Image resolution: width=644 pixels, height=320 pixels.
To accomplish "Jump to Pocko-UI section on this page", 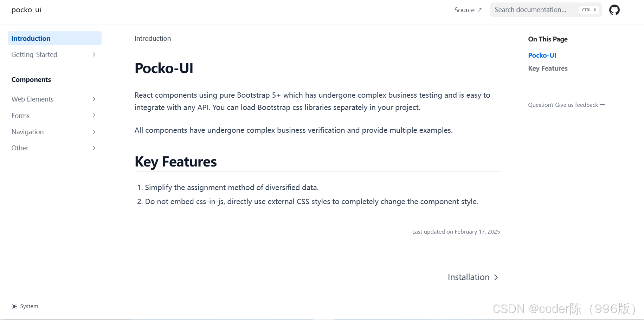I will (x=542, y=55).
